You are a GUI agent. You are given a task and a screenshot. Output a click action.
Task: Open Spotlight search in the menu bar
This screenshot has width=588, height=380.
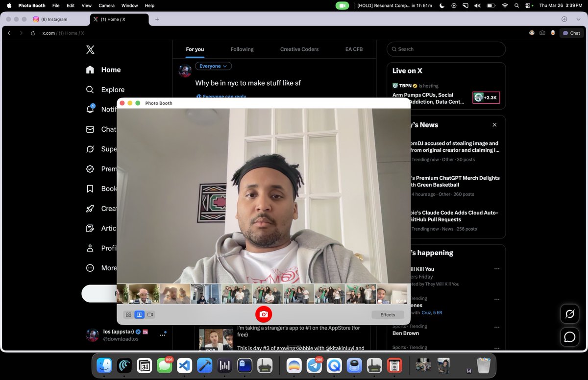[517, 5]
